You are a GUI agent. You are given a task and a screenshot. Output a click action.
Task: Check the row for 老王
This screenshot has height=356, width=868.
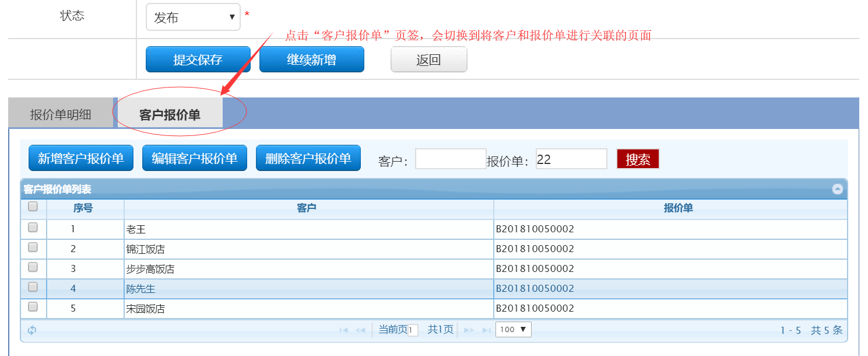click(33, 228)
